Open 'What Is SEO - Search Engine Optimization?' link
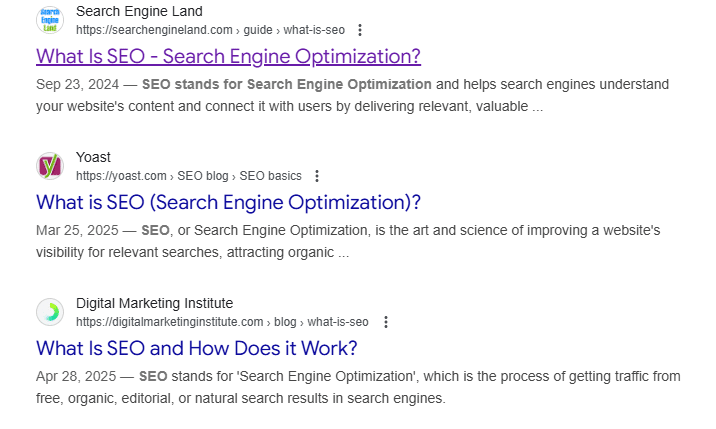This screenshot has height=429, width=716. click(228, 57)
